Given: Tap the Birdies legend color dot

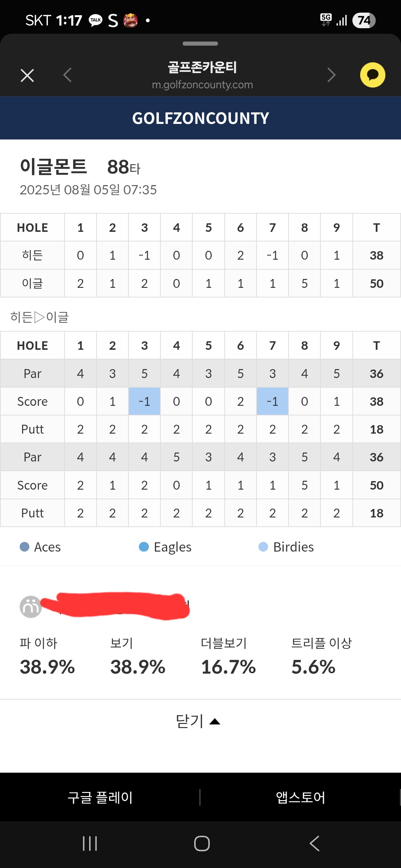Looking at the screenshot, I should [x=263, y=547].
